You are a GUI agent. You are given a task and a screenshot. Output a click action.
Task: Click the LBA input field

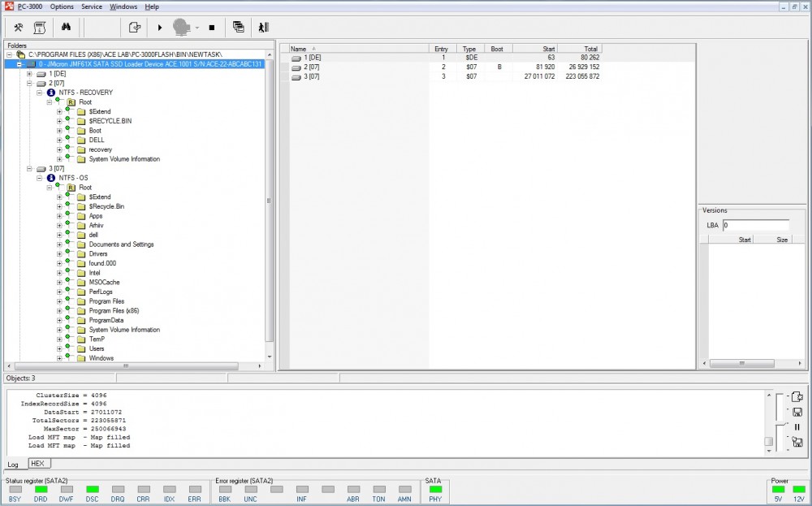[755, 225]
